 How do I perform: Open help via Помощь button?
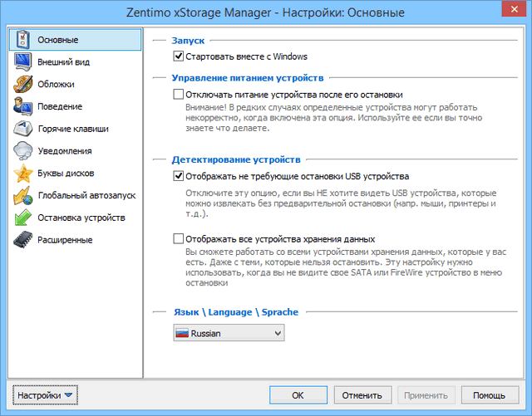click(490, 395)
